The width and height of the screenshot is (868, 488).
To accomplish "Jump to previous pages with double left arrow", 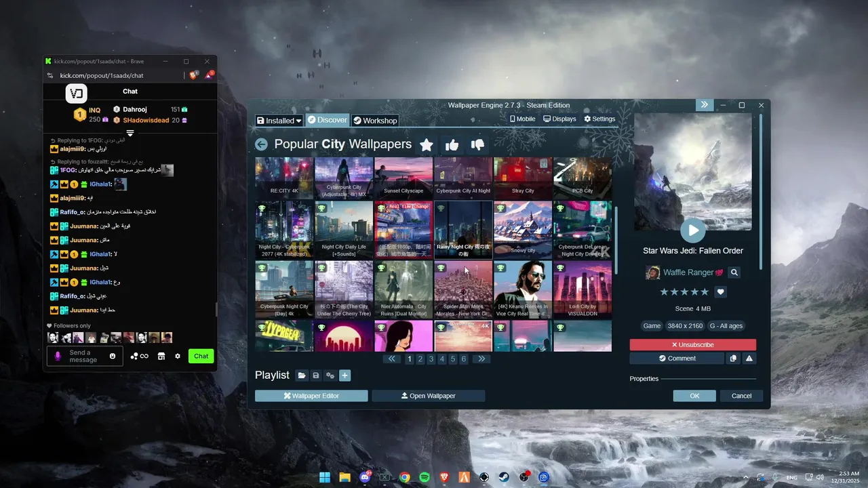I will tap(392, 359).
